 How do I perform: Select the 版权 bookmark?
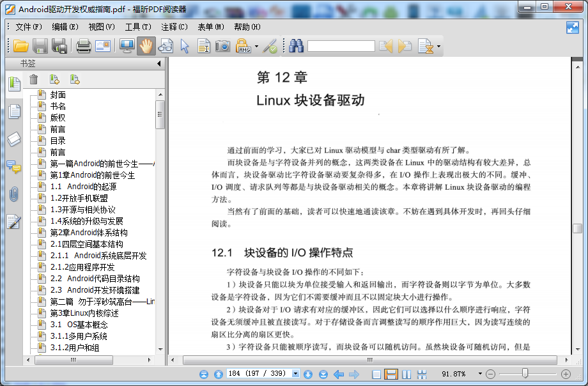(x=58, y=118)
